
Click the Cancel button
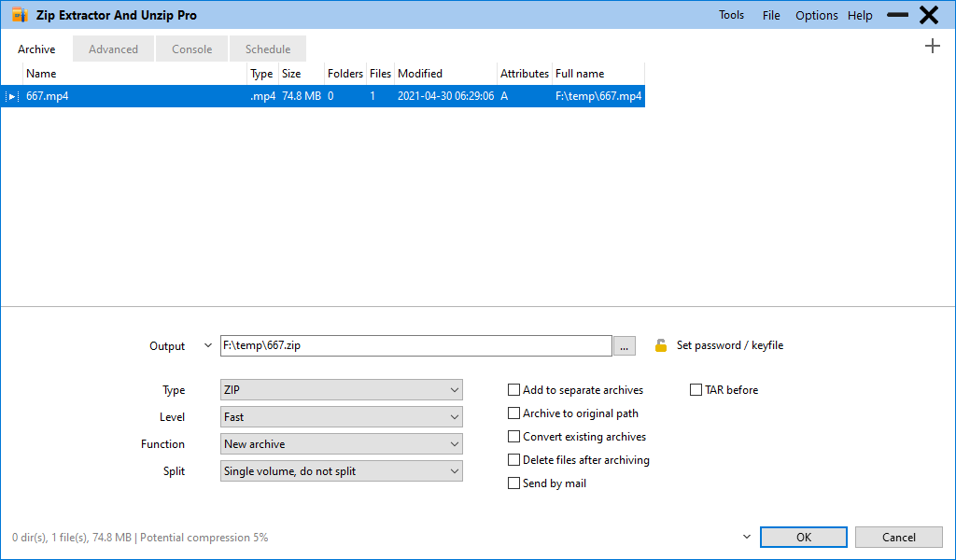(899, 537)
